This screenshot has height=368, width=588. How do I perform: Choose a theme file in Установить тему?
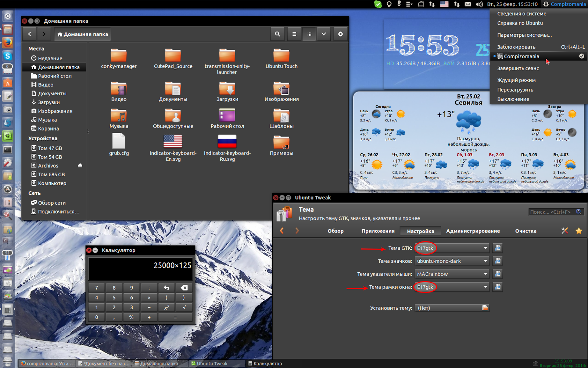[x=452, y=308]
